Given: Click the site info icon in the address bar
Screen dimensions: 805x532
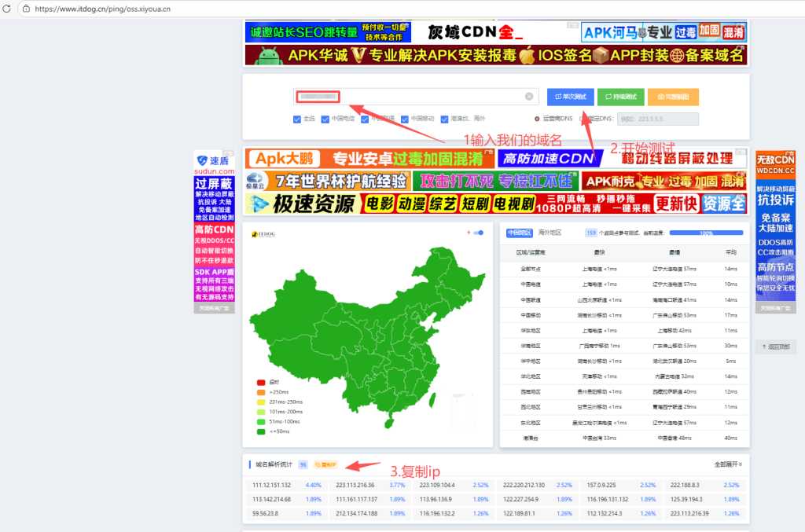Looking at the screenshot, I should (26, 7).
